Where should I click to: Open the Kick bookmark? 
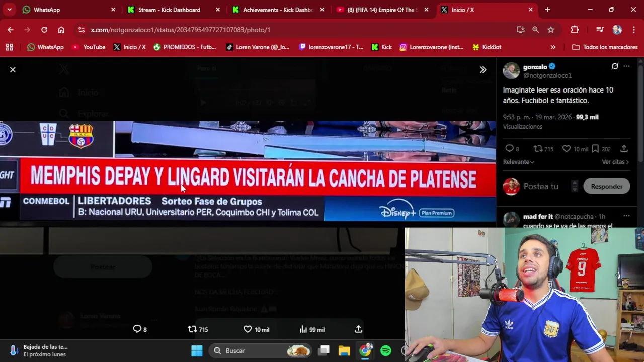click(x=381, y=47)
